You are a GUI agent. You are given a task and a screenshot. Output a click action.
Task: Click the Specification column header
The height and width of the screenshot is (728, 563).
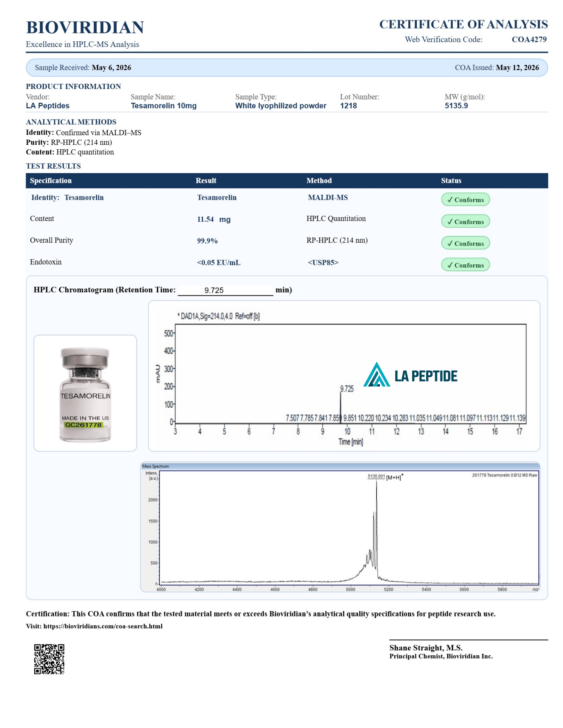[x=51, y=181]
